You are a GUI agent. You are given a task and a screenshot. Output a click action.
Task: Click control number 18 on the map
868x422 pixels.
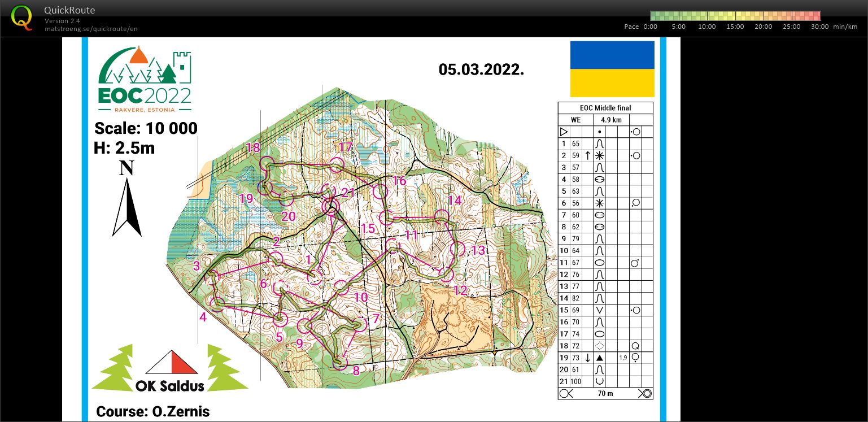pos(253,148)
